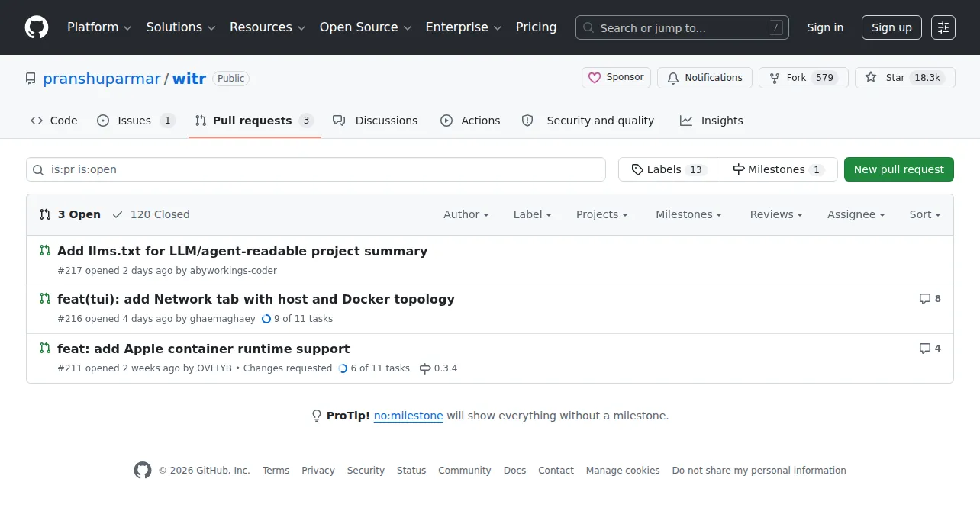Switch to the Code tab
Viewport: 980px width, 511px height.
coord(54,121)
